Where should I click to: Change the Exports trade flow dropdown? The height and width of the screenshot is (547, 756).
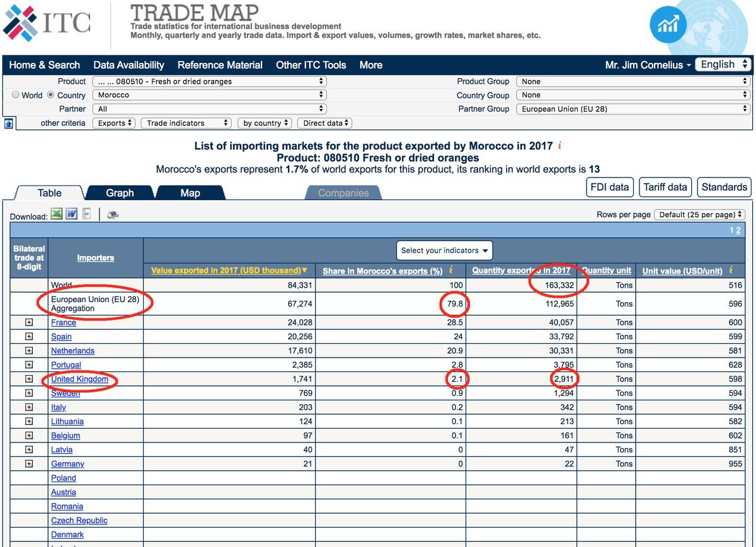pyautogui.click(x=114, y=123)
